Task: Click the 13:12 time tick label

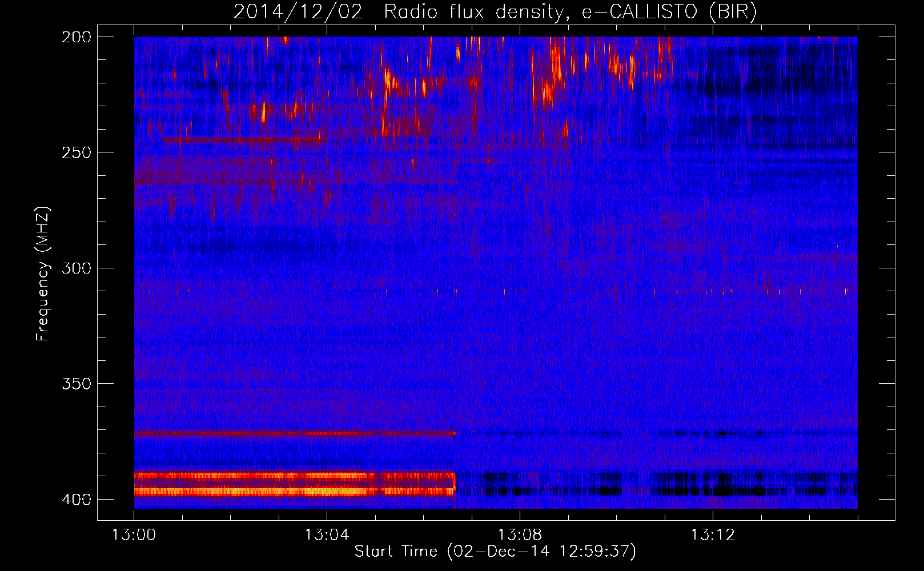Action: 713,535
